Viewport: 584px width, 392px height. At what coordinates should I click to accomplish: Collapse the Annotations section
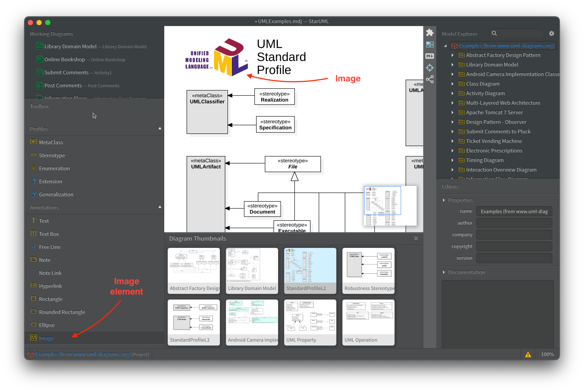point(160,207)
